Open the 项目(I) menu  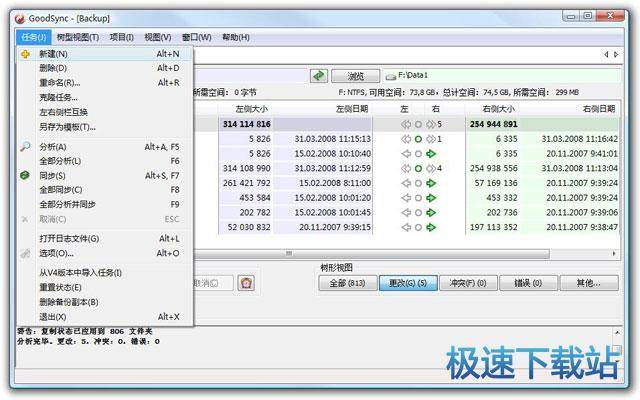(x=122, y=37)
